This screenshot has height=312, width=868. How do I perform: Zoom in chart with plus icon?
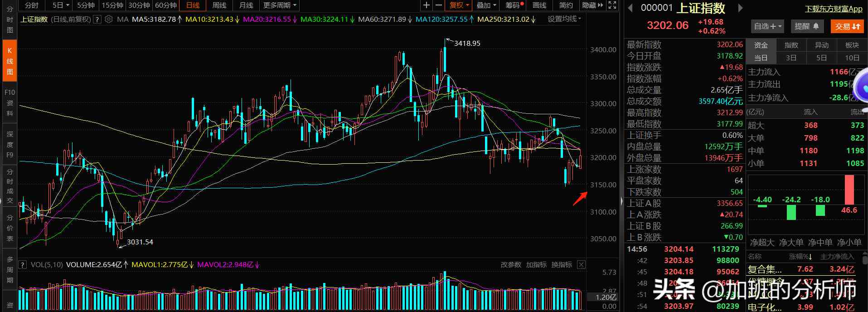coord(426,5)
